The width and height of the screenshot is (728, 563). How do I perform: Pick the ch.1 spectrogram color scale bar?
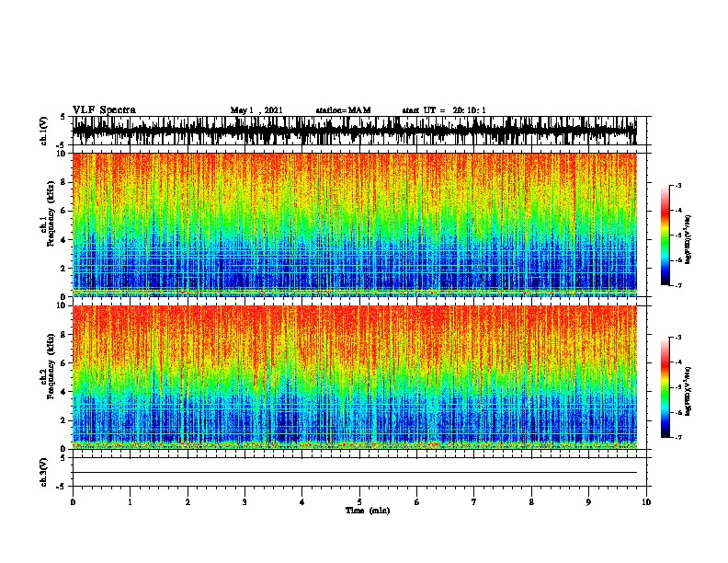click(665, 236)
